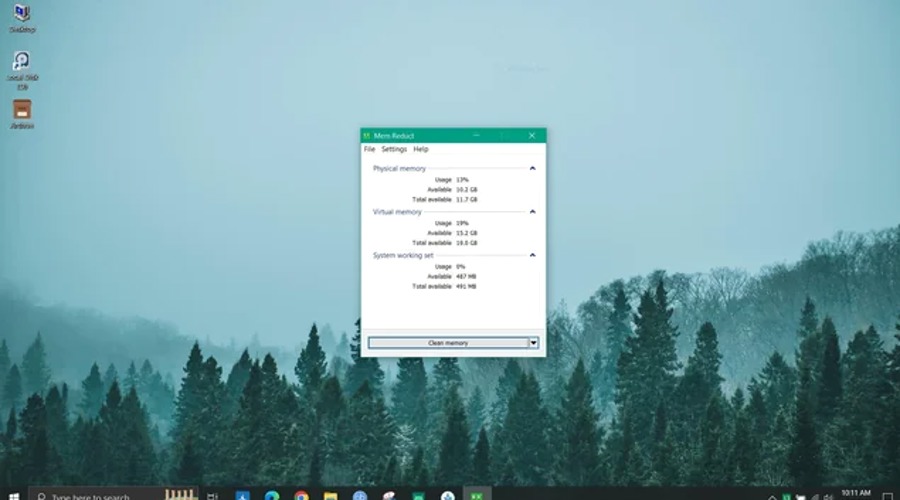Open the Help menu

point(421,149)
